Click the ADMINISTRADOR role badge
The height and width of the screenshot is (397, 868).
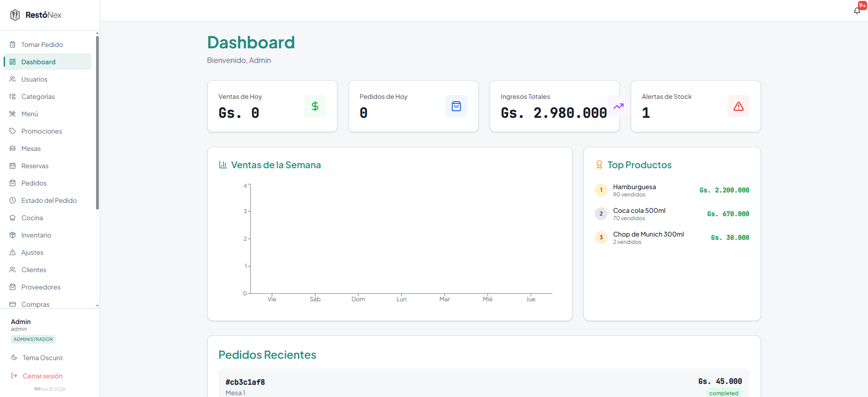click(x=33, y=339)
